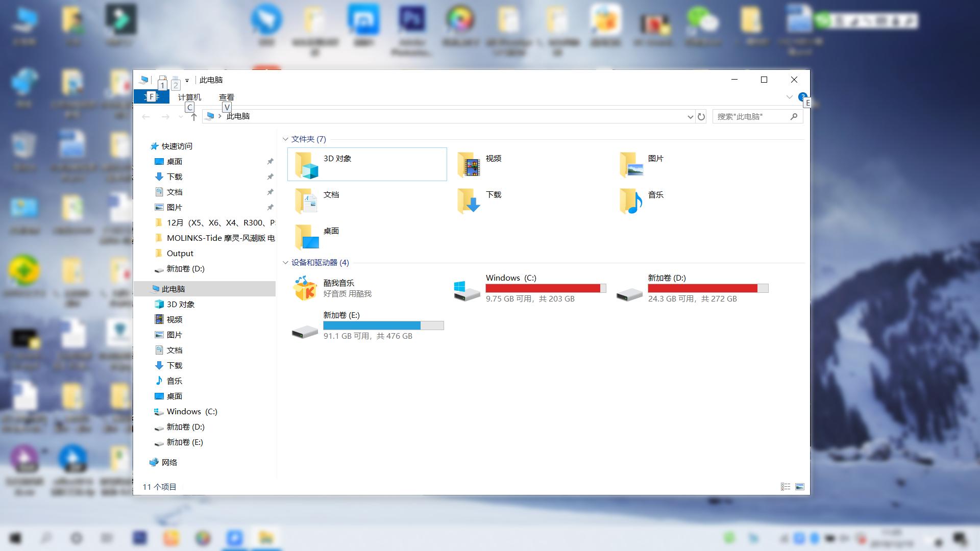
Task: Select Output folder in quick access
Action: 180,254
